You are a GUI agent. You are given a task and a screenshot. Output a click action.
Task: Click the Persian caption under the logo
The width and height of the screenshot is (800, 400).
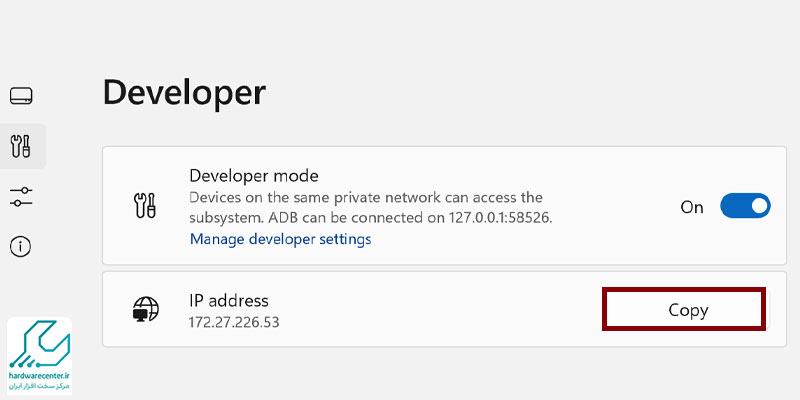(x=40, y=386)
